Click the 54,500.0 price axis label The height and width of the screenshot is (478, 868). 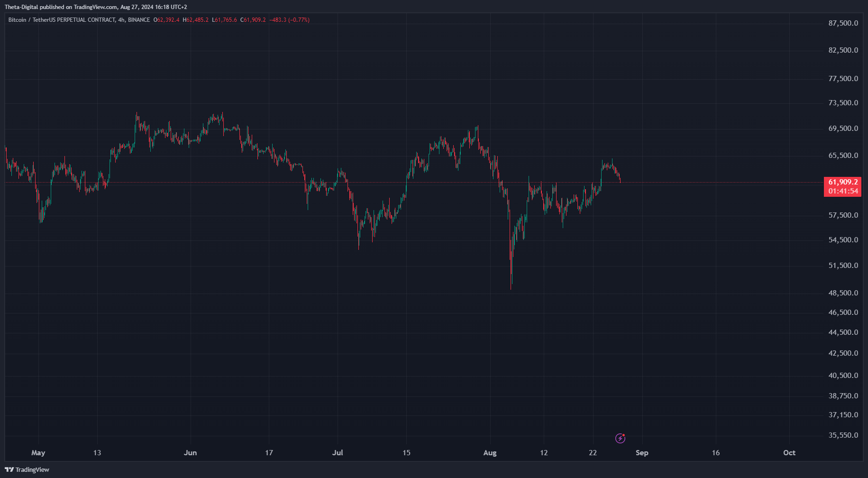[x=843, y=240]
